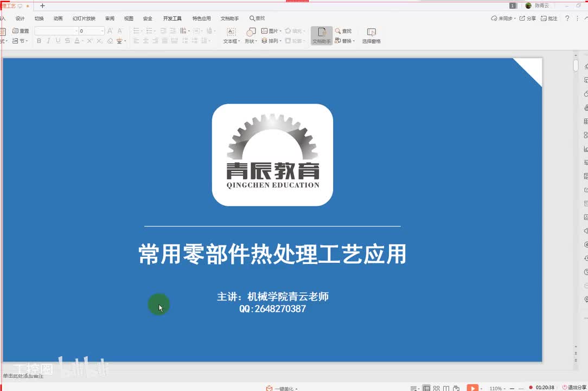
Task: Click the 查找 search in menu bar
Action: 257,18
